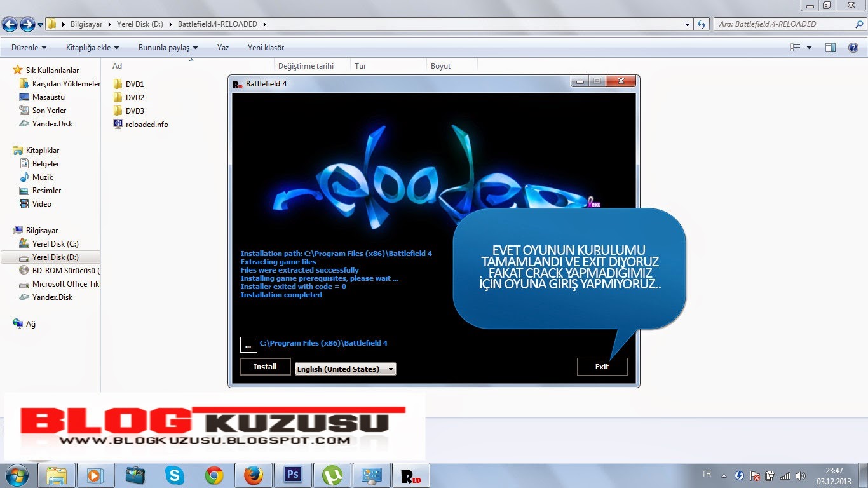
Task: Select Microsoft Office Tık drive
Action: pyautogui.click(x=60, y=284)
